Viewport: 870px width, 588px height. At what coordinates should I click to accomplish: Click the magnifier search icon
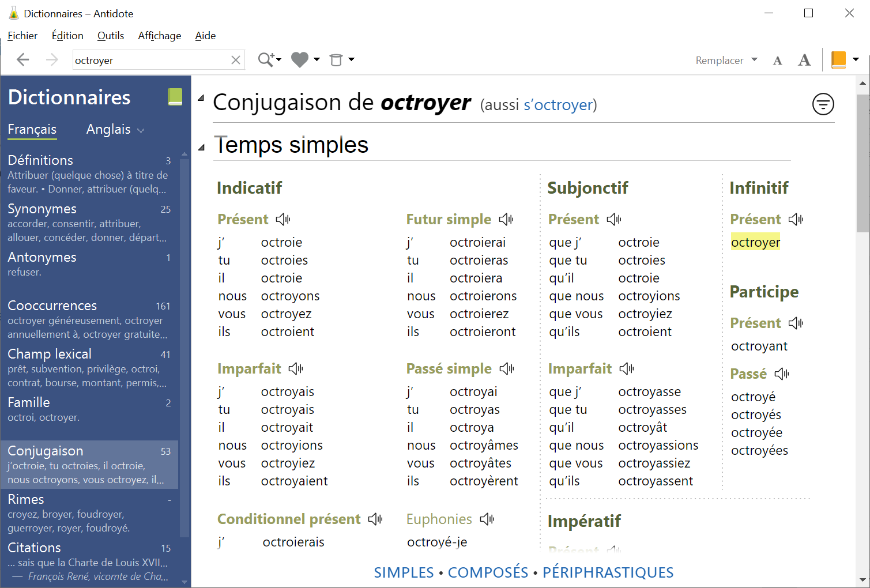point(265,60)
